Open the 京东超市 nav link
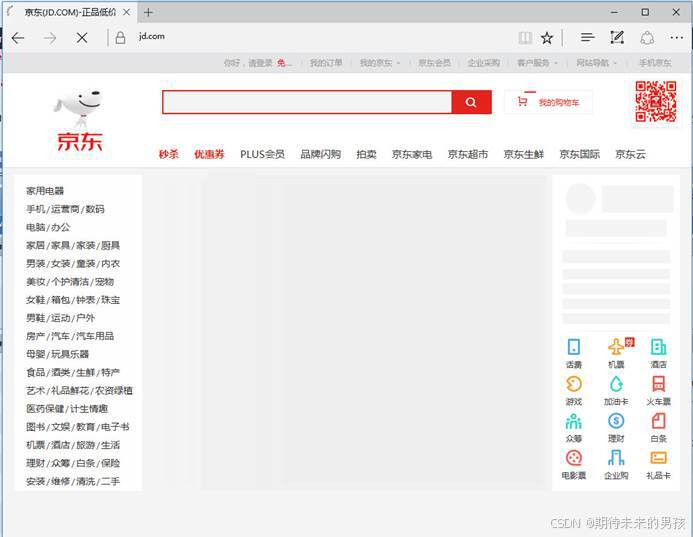Screen dimensions: 693x537 468,154
